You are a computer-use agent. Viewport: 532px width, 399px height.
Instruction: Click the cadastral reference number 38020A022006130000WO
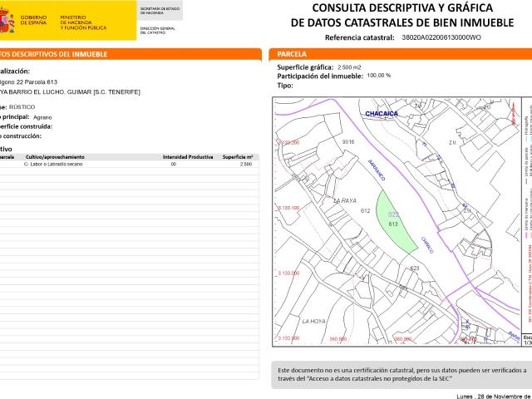[441, 38]
